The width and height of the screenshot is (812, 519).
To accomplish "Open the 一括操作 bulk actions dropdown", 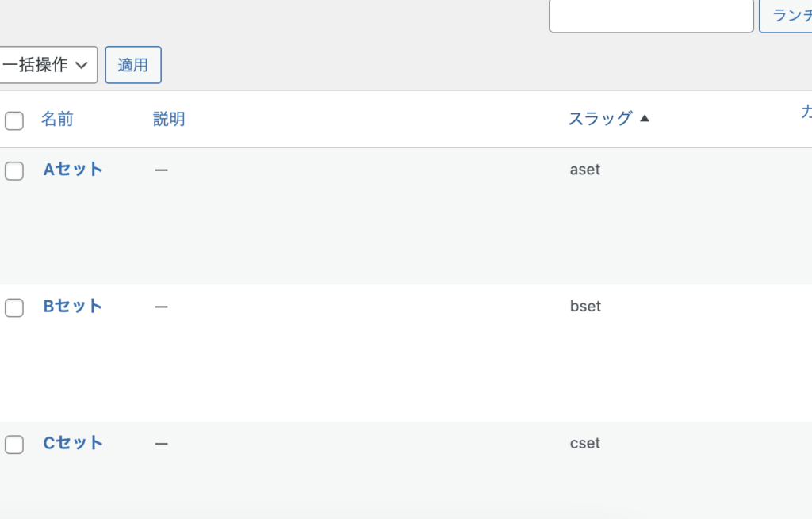I will click(48, 65).
